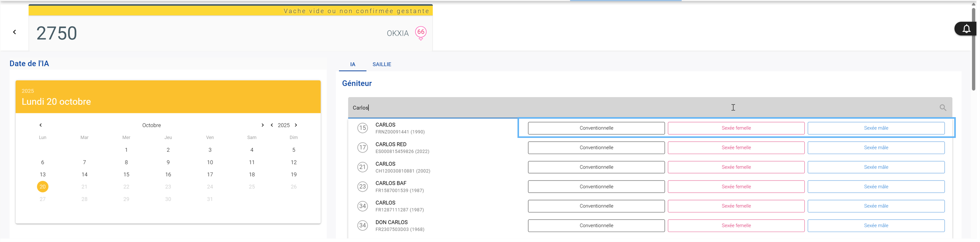Image resolution: width=980 pixels, height=242 pixels.
Task: Click the DON CARLOS sire name
Action: [x=391, y=222]
